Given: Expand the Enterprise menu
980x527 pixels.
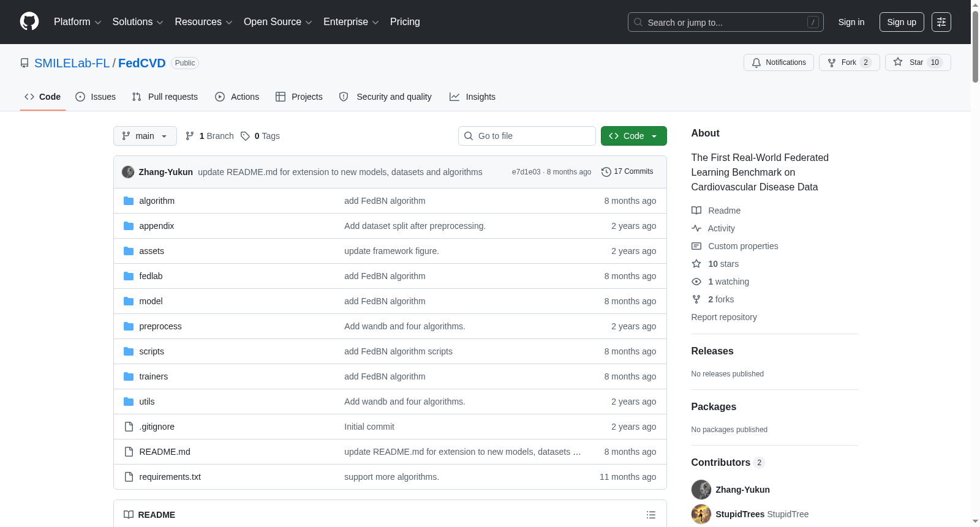Looking at the screenshot, I should click(x=351, y=22).
